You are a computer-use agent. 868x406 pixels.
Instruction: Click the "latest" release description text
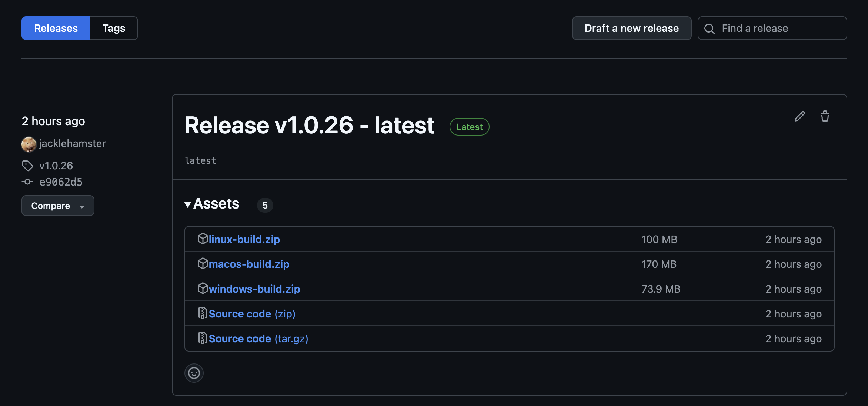click(x=200, y=160)
